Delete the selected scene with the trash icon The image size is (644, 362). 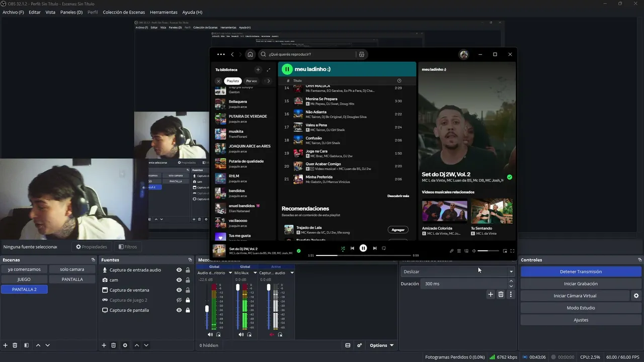15,345
